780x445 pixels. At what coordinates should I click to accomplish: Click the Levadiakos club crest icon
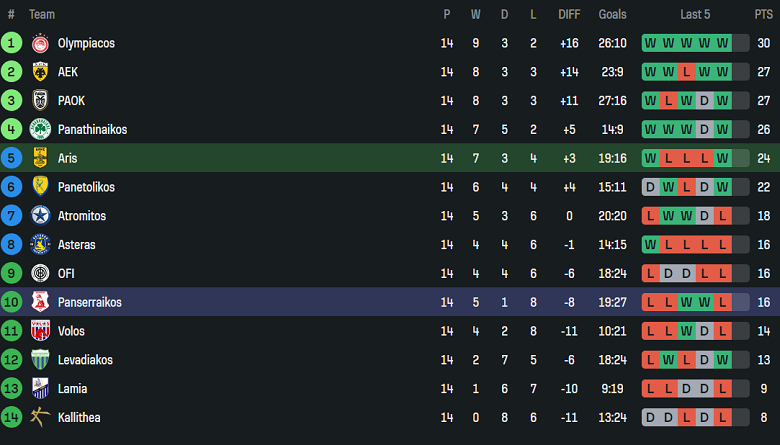[x=40, y=360]
